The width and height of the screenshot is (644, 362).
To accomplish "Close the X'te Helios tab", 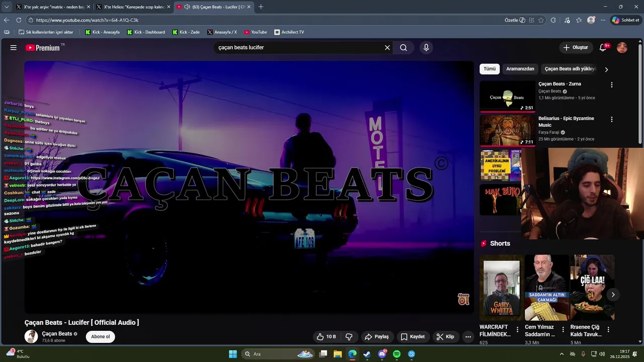I will coord(169,7).
